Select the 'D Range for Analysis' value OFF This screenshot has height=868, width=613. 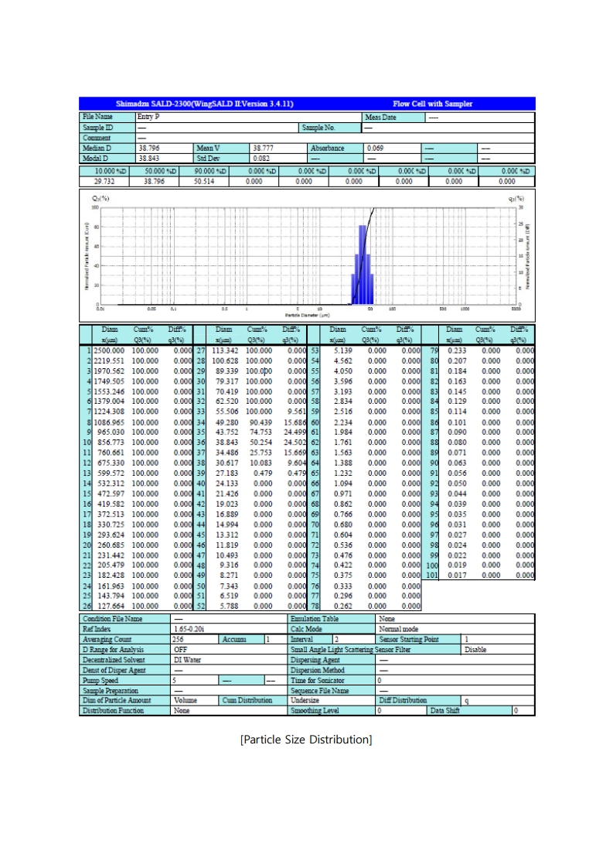pyautogui.click(x=181, y=650)
